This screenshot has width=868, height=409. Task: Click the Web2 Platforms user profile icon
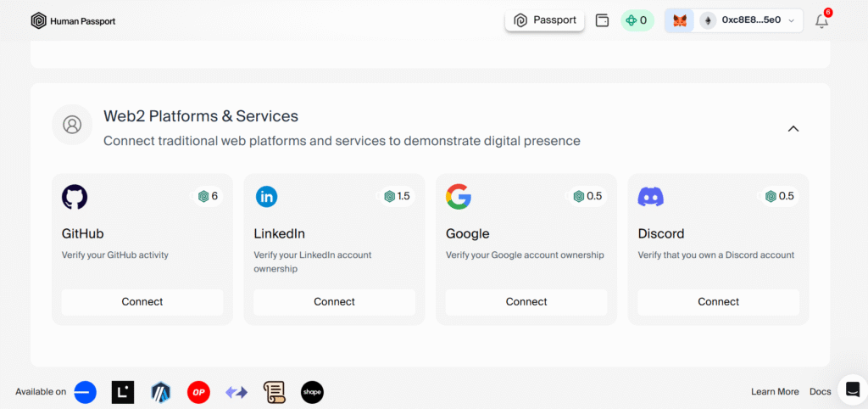coord(72,124)
